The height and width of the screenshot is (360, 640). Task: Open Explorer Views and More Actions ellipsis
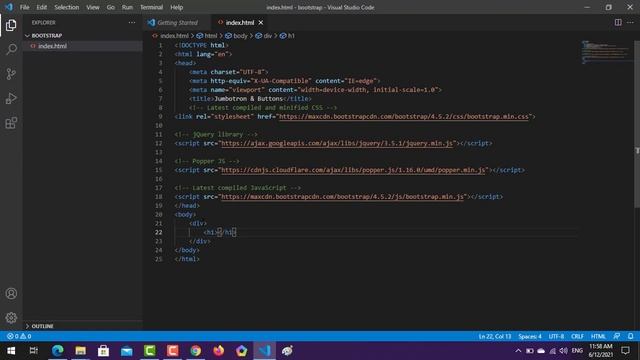pos(131,22)
